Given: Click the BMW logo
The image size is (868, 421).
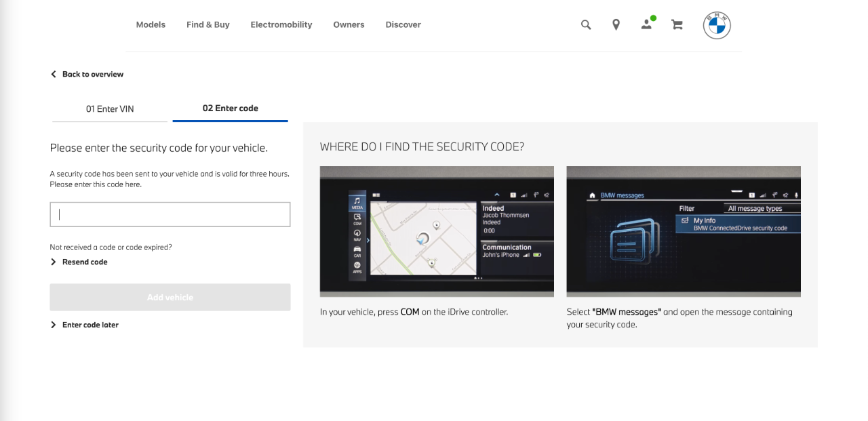Looking at the screenshot, I should [x=717, y=25].
